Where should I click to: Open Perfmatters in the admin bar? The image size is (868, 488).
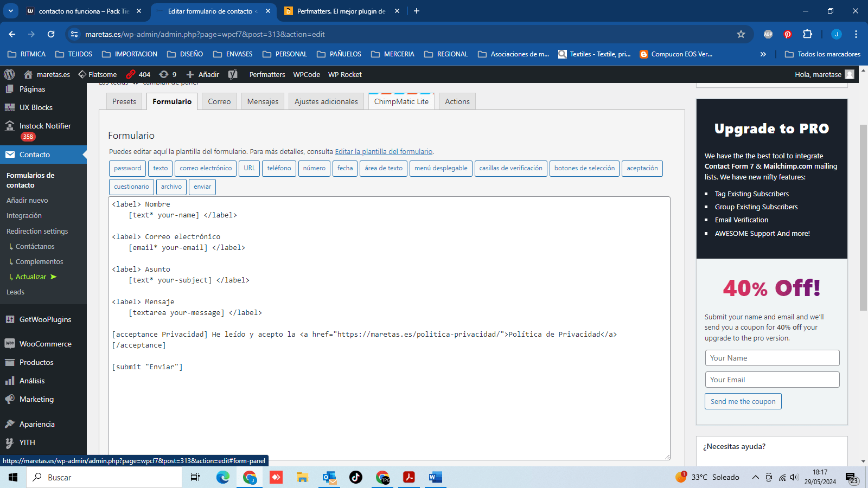coord(267,74)
